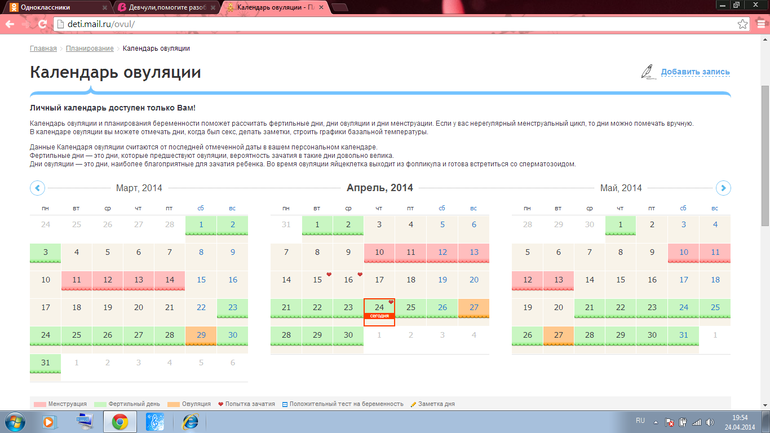Click the Менструация legend color swatch
This screenshot has height=433, width=770.
coord(40,404)
